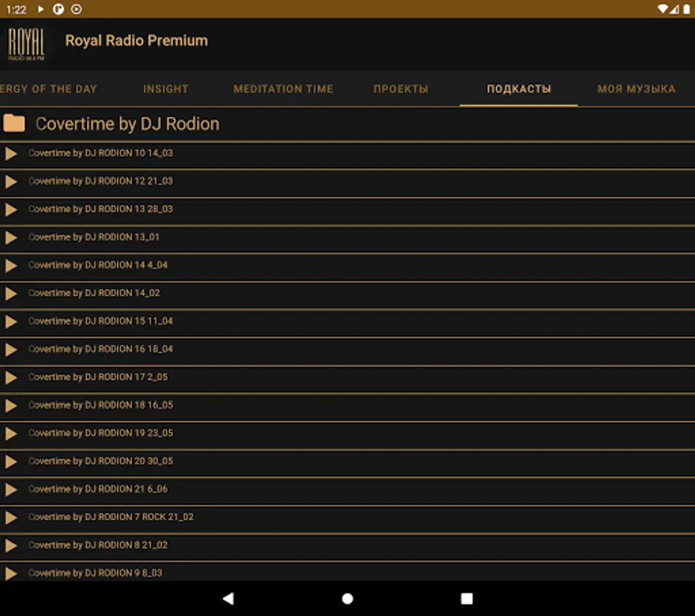695x616 pixels.
Task: Go to the МОЯ МУЗЫКА tab
Action: 637,88
